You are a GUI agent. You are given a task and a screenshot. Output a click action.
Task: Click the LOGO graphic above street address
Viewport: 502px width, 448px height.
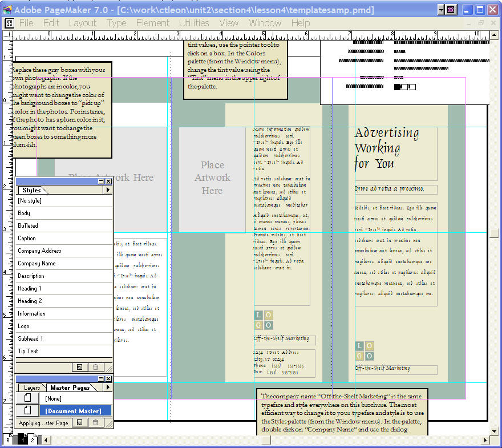(x=264, y=320)
